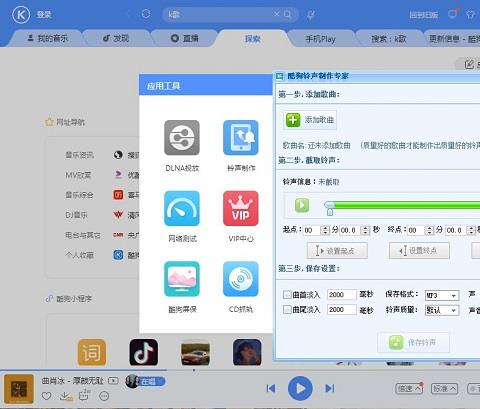Click the 起点 seconds input field
This screenshot has height=409, width=480.
(350, 230)
